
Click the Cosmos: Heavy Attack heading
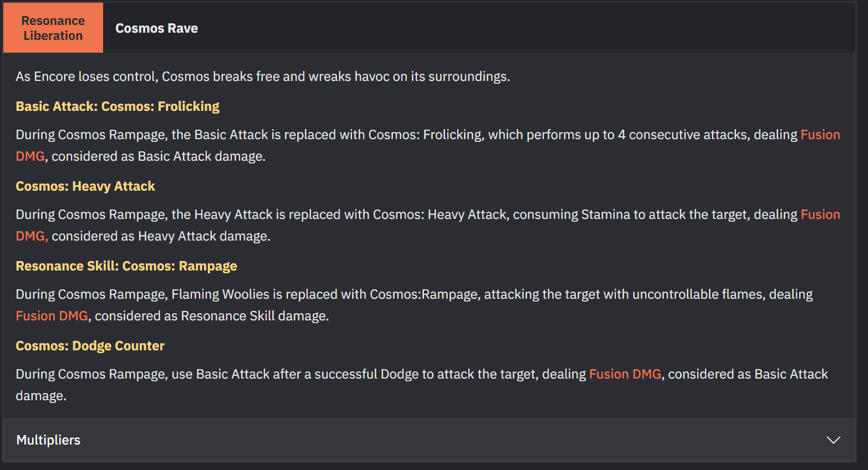coord(85,186)
